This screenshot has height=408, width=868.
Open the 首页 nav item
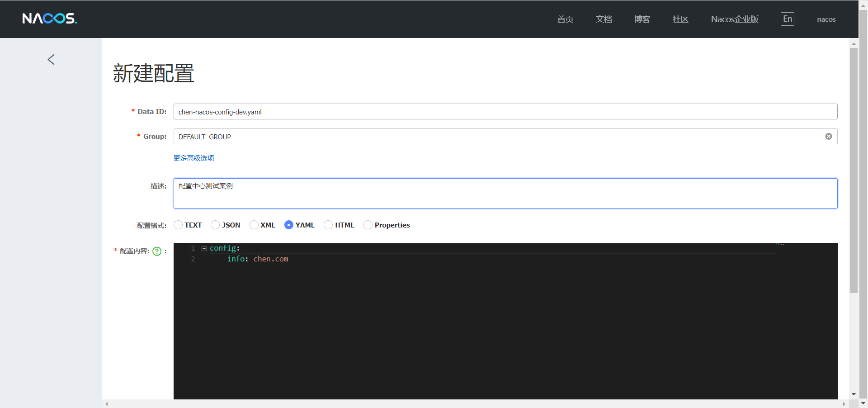pyautogui.click(x=565, y=19)
